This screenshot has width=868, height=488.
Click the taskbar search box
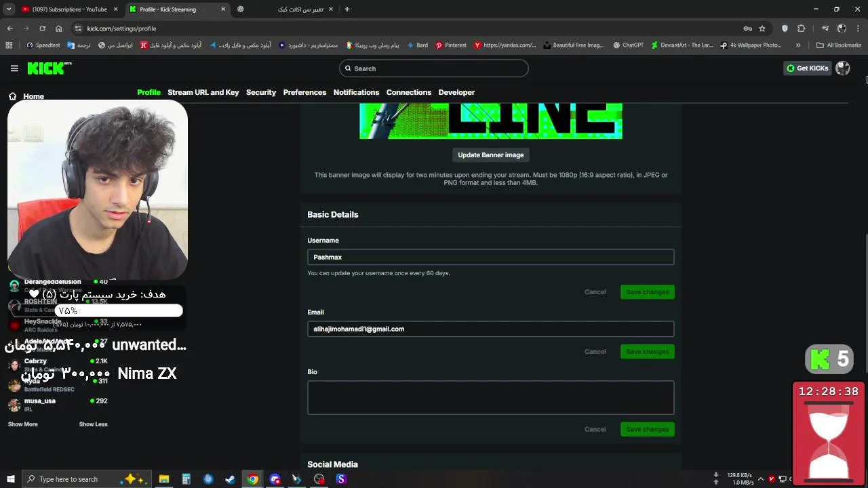click(x=86, y=479)
